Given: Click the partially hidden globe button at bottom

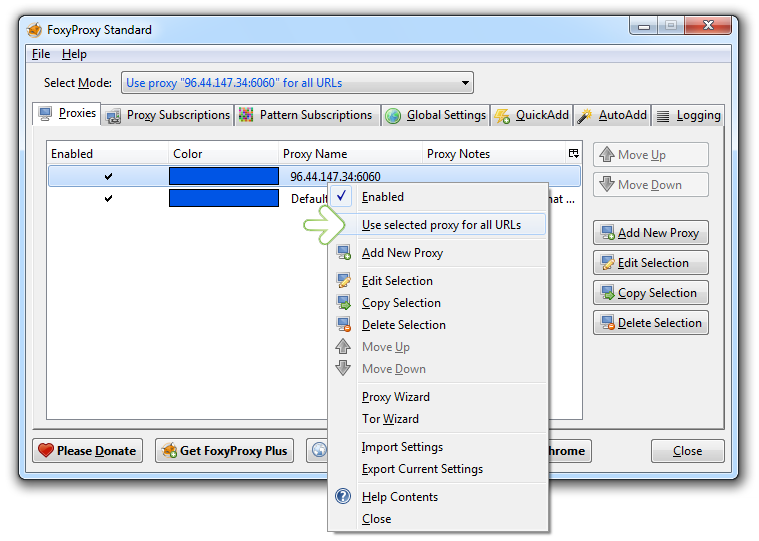Looking at the screenshot, I should [x=318, y=451].
